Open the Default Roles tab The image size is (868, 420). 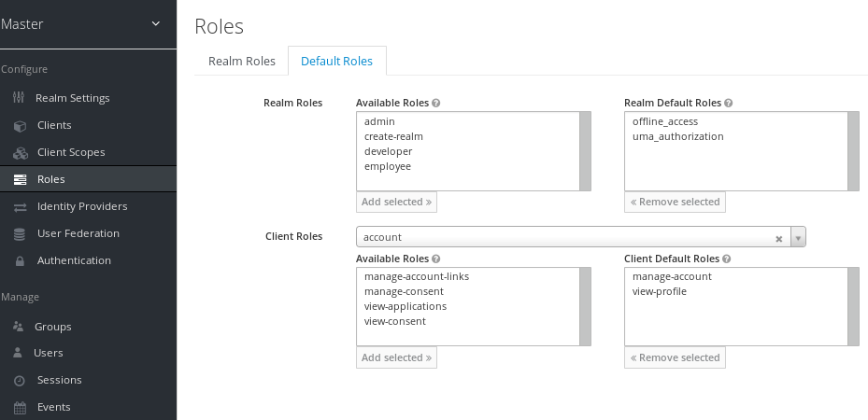pyautogui.click(x=337, y=61)
